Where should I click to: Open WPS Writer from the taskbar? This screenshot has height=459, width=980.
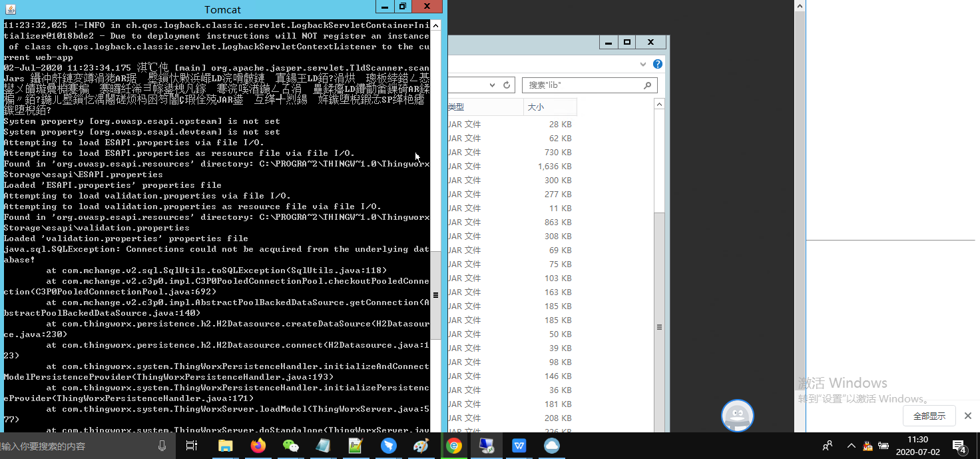[519, 446]
